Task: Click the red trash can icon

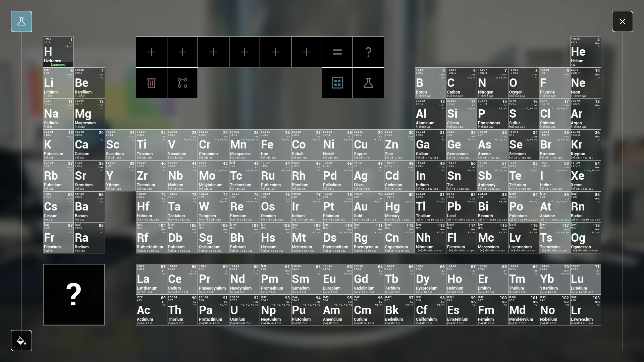Action: coord(151,83)
